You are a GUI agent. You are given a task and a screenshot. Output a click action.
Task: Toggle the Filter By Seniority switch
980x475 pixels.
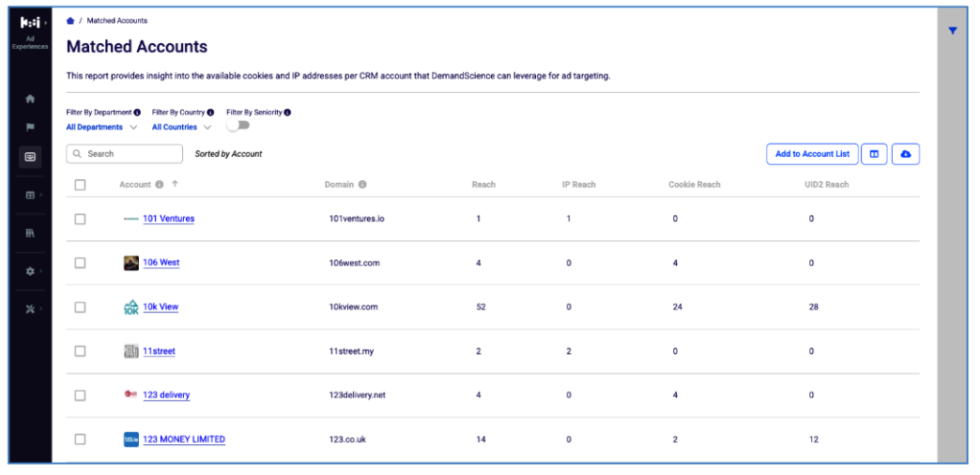click(238, 126)
